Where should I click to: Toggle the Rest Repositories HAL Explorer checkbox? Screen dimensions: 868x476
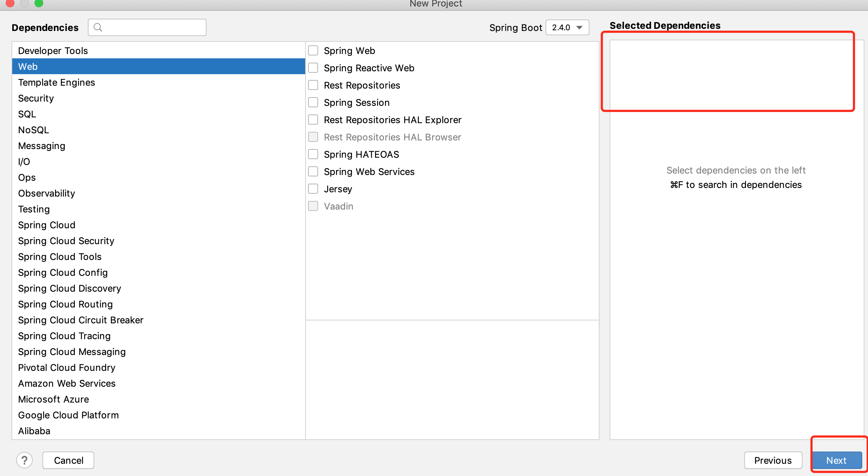313,120
